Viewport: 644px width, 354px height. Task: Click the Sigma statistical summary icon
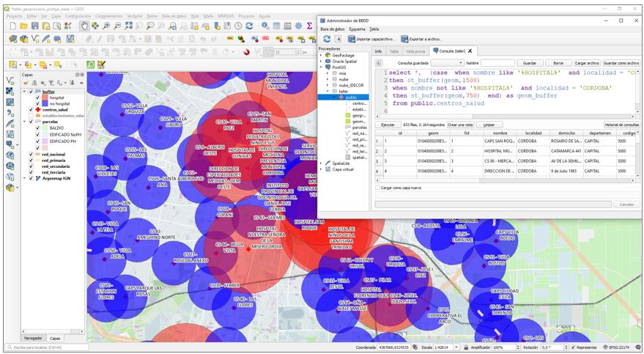click(x=310, y=26)
